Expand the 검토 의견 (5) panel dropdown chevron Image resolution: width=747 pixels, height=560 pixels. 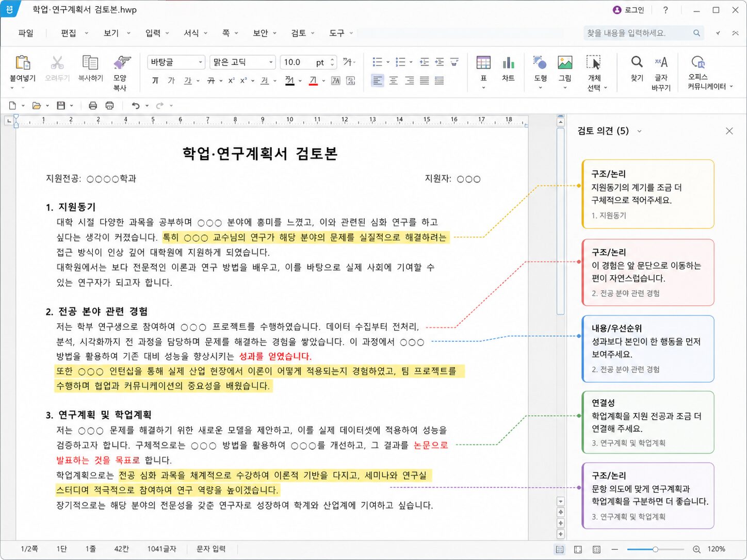pyautogui.click(x=640, y=131)
